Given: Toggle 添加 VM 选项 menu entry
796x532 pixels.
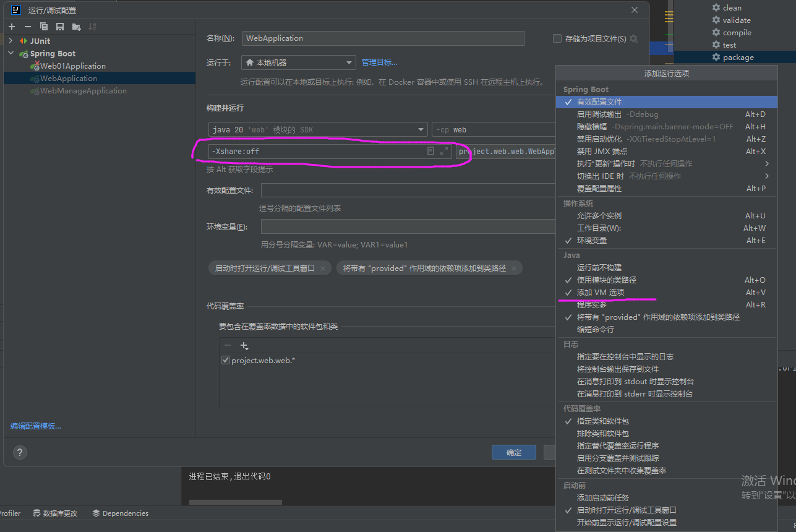Looking at the screenshot, I should (667, 293).
